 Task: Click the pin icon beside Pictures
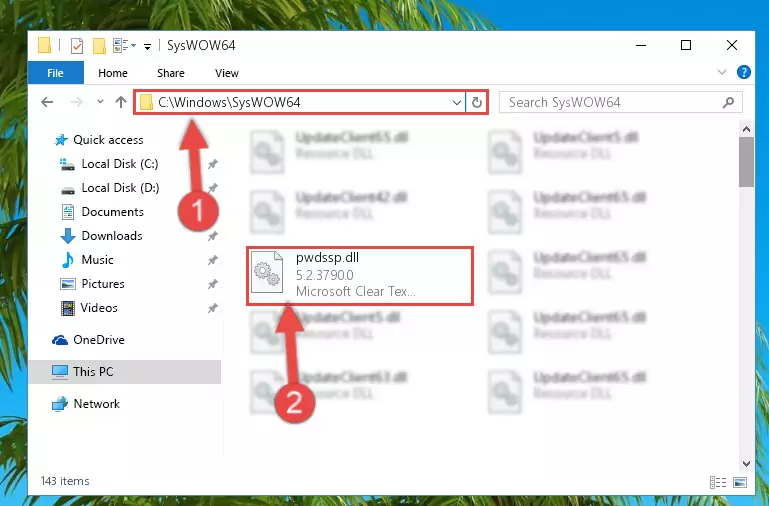click(212, 284)
